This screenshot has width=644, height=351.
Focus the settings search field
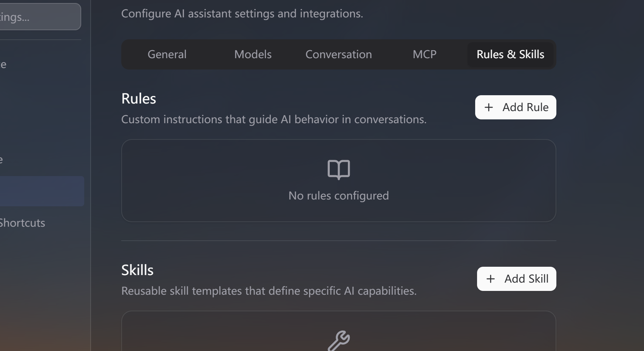[38, 17]
